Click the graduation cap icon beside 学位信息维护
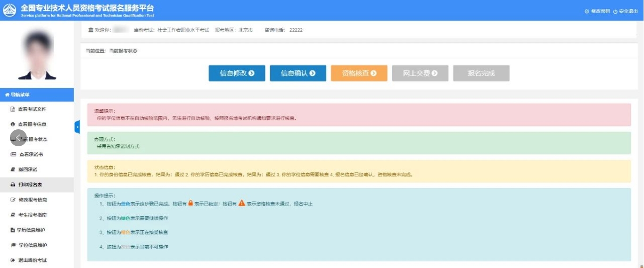This screenshot has height=268, width=644. tap(13, 245)
